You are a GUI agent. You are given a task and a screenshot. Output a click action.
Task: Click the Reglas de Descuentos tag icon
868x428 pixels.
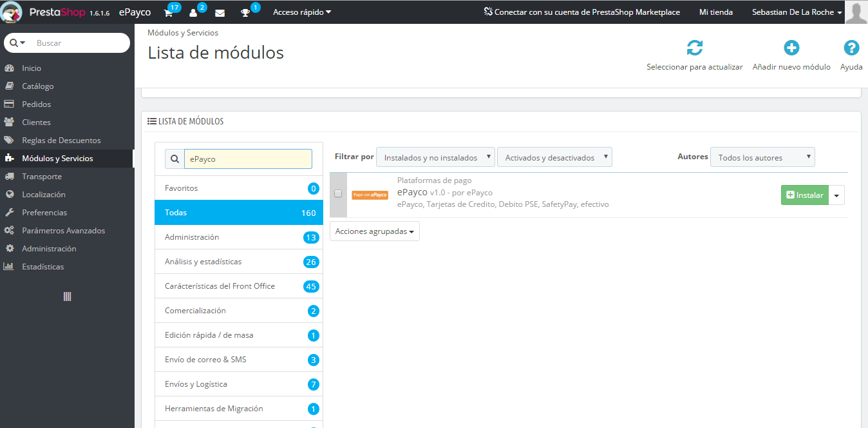click(x=9, y=140)
